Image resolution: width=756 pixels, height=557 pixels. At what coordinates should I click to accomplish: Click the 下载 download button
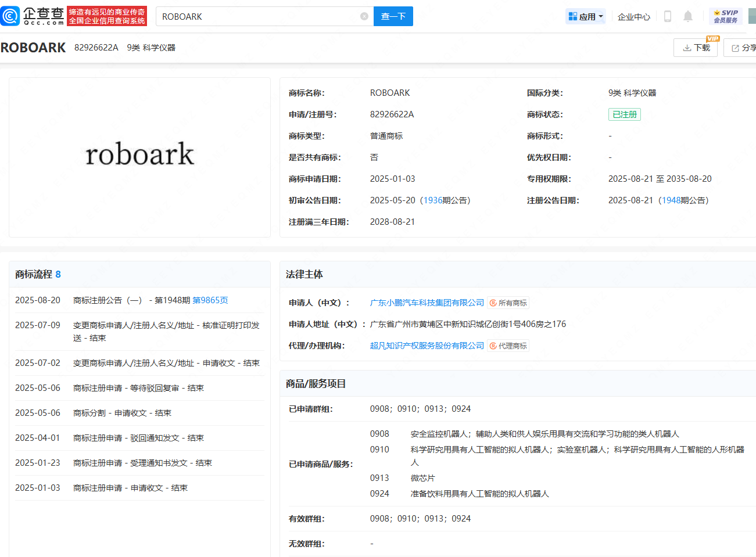pyautogui.click(x=696, y=48)
